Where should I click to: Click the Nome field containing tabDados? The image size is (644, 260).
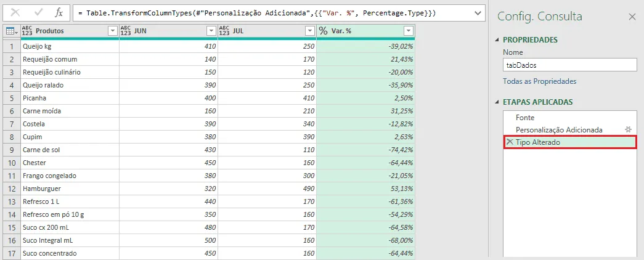pos(569,65)
